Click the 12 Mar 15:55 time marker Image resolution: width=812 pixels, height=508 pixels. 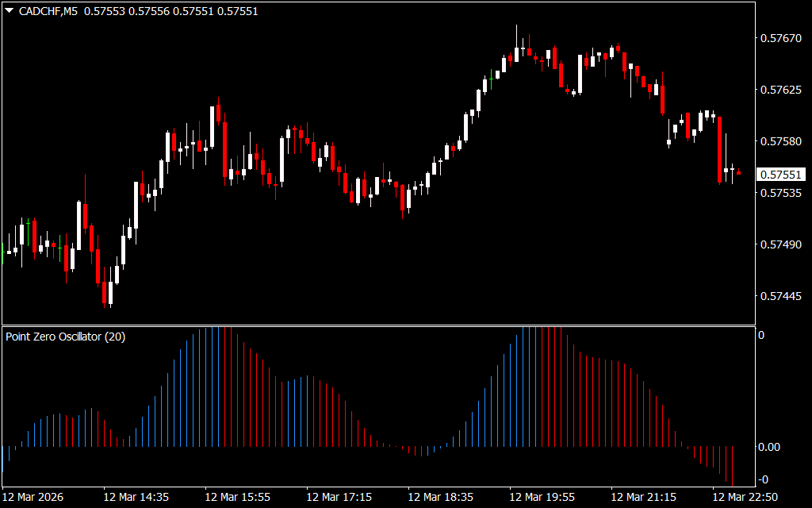tap(237, 497)
